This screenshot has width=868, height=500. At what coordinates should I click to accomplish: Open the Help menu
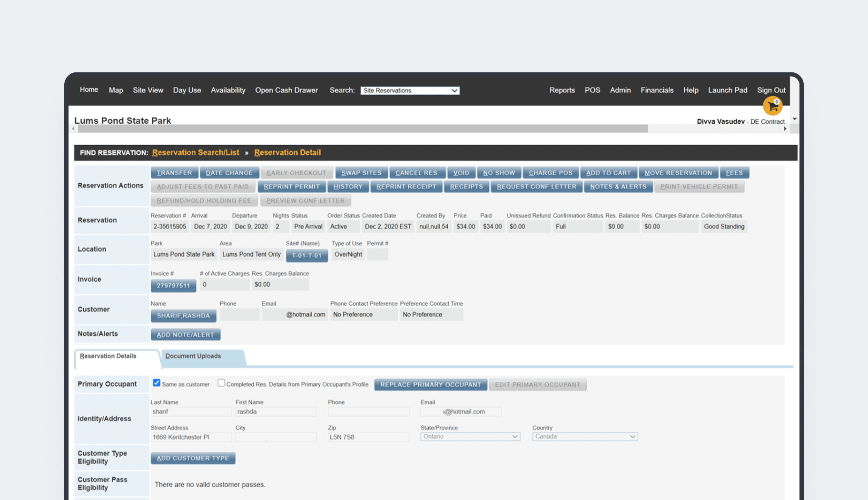click(691, 90)
